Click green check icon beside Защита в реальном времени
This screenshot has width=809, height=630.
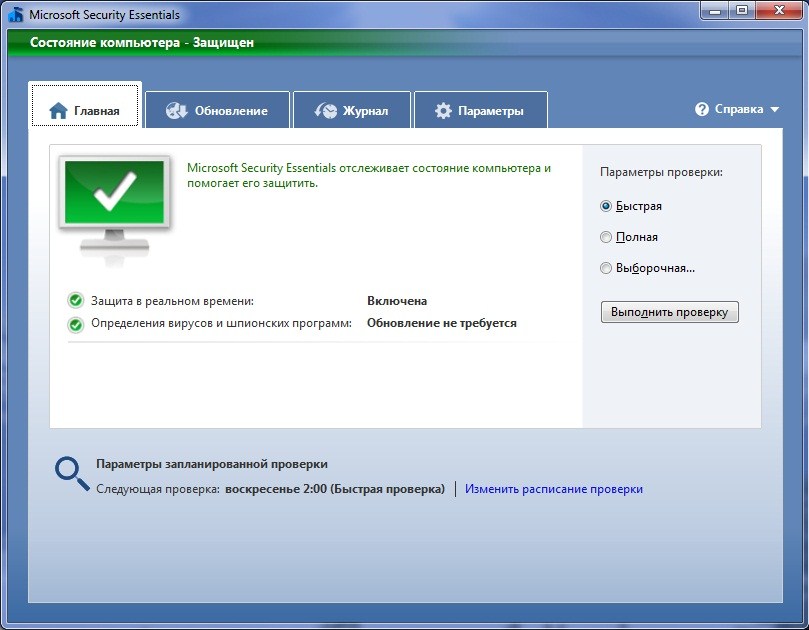(x=76, y=300)
